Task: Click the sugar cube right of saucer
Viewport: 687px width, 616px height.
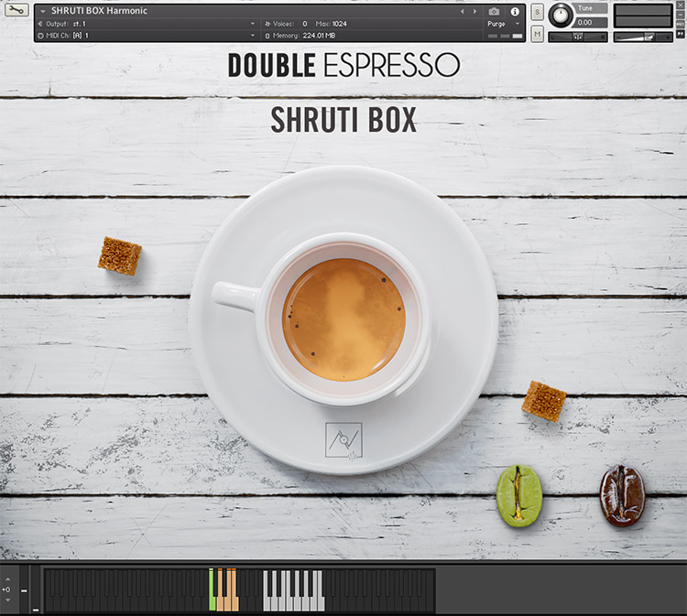Action: click(544, 401)
